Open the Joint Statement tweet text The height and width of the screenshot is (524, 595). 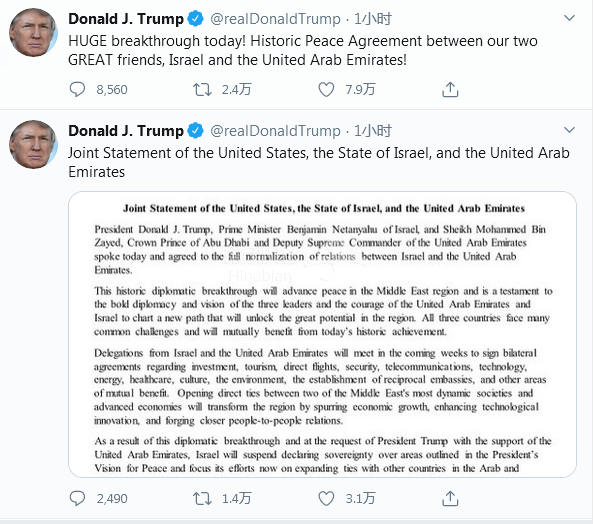point(319,162)
